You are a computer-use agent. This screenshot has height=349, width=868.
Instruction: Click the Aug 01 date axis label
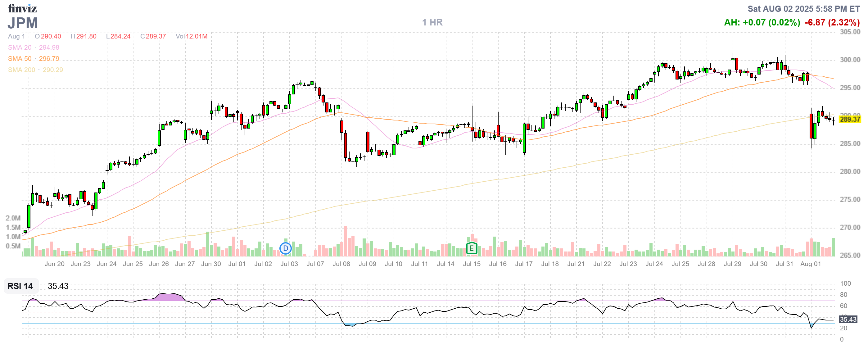tap(810, 264)
